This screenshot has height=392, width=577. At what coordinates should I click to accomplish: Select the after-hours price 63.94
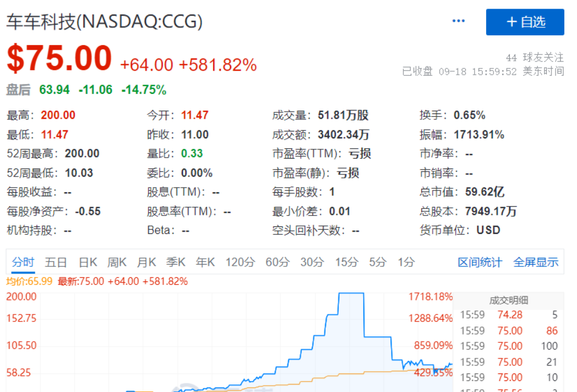(54, 90)
